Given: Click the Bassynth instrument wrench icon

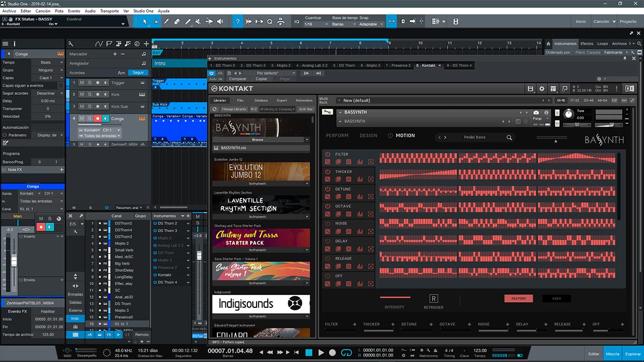Looking at the screenshot, I should tap(327, 112).
